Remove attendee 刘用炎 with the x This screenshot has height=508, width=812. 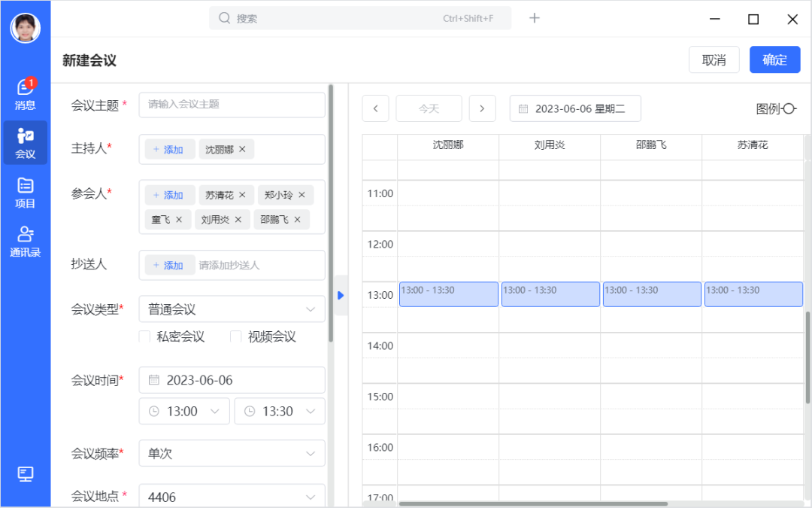(238, 219)
